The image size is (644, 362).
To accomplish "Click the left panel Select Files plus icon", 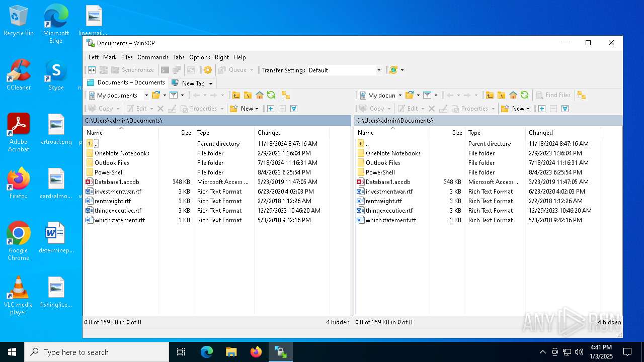I will (x=270, y=109).
